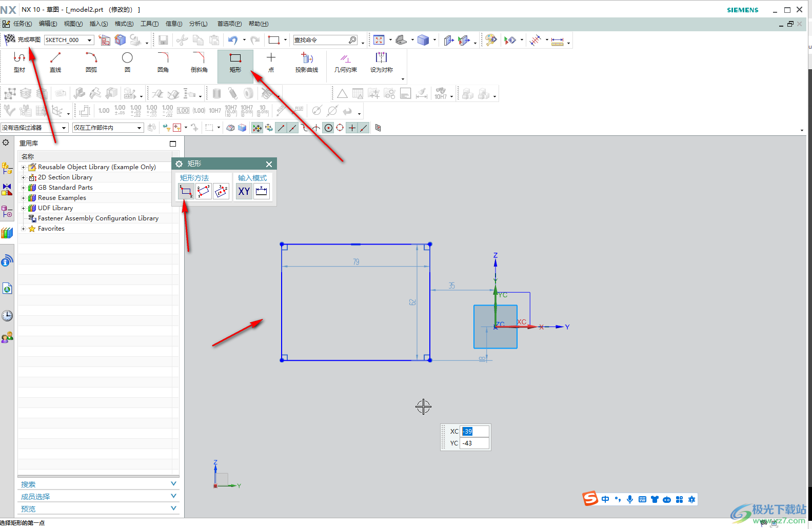Screen dimensions: 812x529
Task: Open the 工具(T) menu
Action: pyautogui.click(x=149, y=24)
